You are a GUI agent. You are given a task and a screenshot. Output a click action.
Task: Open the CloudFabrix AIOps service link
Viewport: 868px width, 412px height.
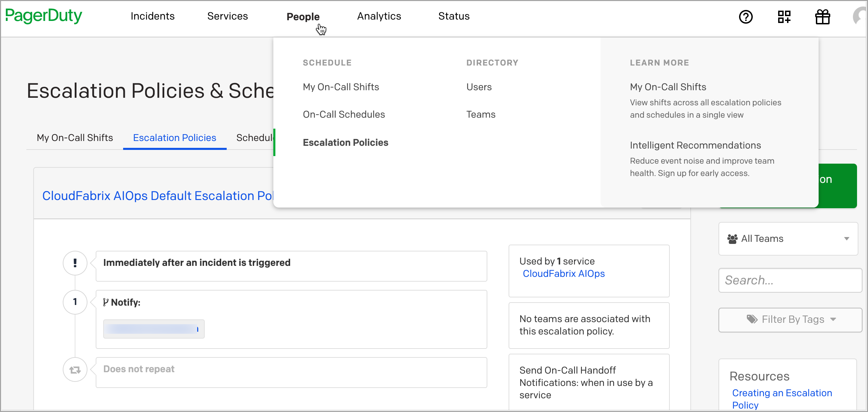pos(563,273)
